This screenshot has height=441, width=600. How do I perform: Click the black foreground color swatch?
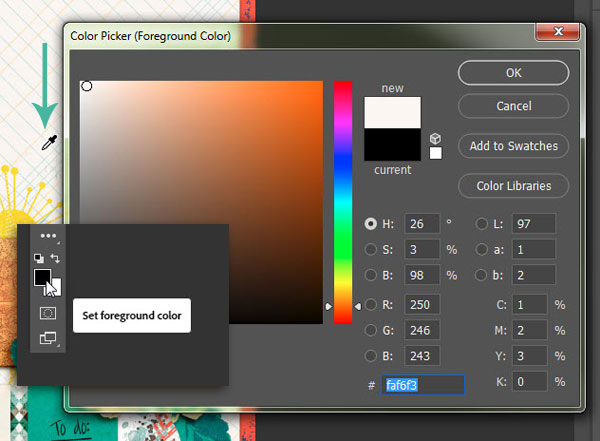tap(41, 276)
